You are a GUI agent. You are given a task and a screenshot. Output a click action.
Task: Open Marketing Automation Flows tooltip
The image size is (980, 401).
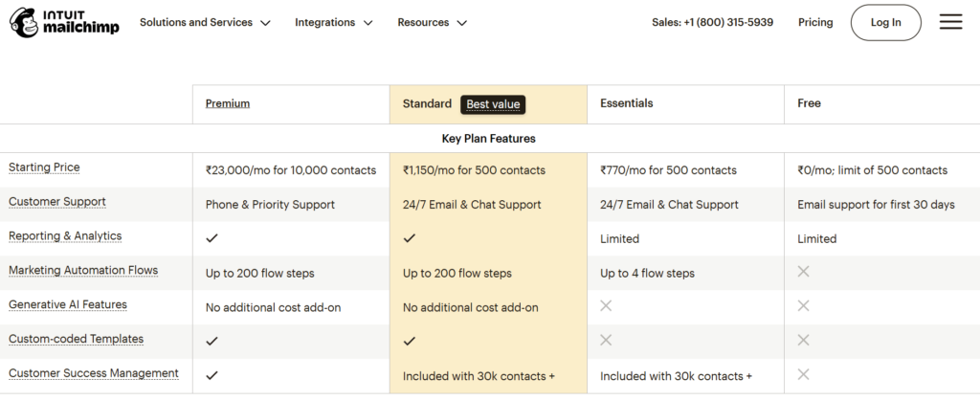[x=83, y=271]
